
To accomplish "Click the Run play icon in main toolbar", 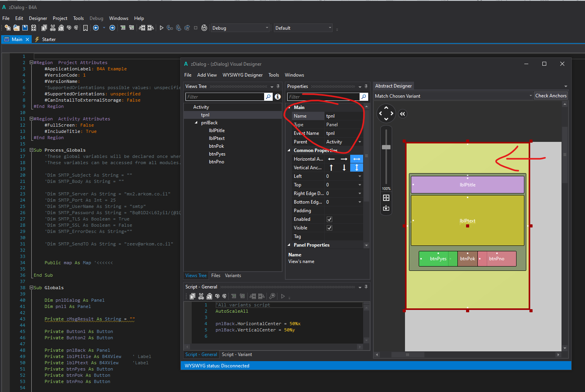I will tap(161, 28).
